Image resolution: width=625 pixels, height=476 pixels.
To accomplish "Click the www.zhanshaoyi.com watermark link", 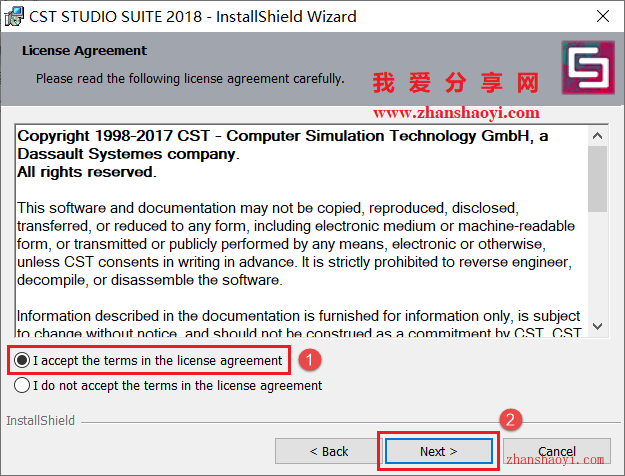I will 456,113.
